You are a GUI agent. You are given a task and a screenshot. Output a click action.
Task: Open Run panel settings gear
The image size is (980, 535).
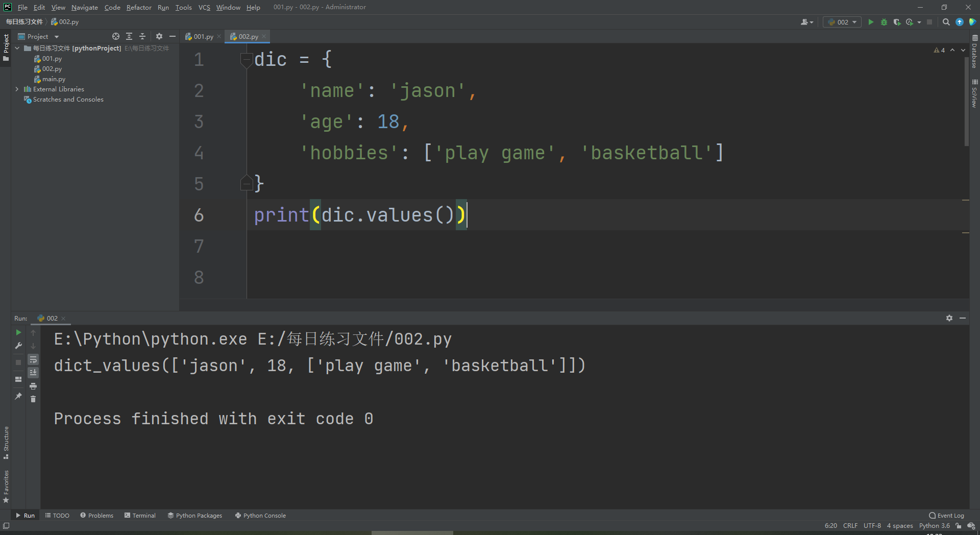[x=949, y=318]
